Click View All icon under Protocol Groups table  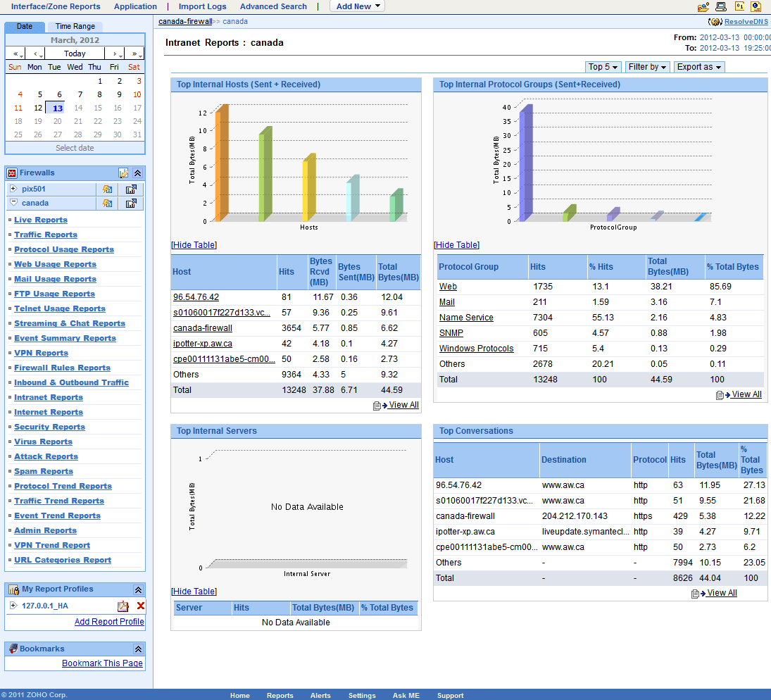[723, 395]
